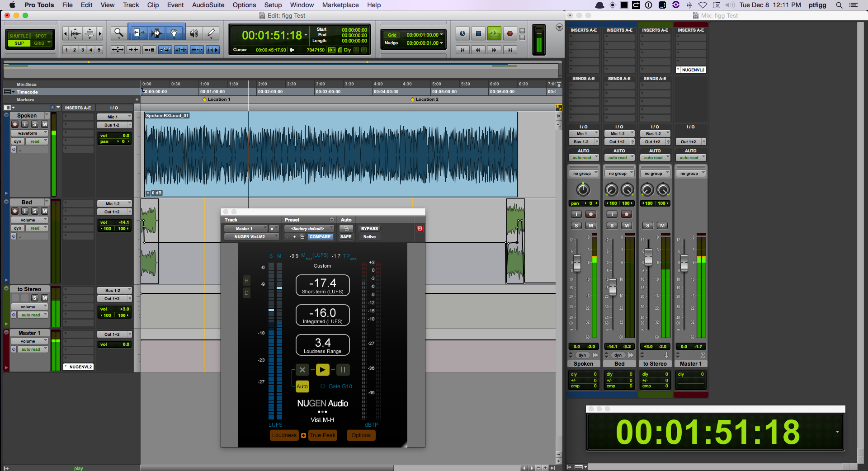Solo the Spoken track in edit window

35,124
